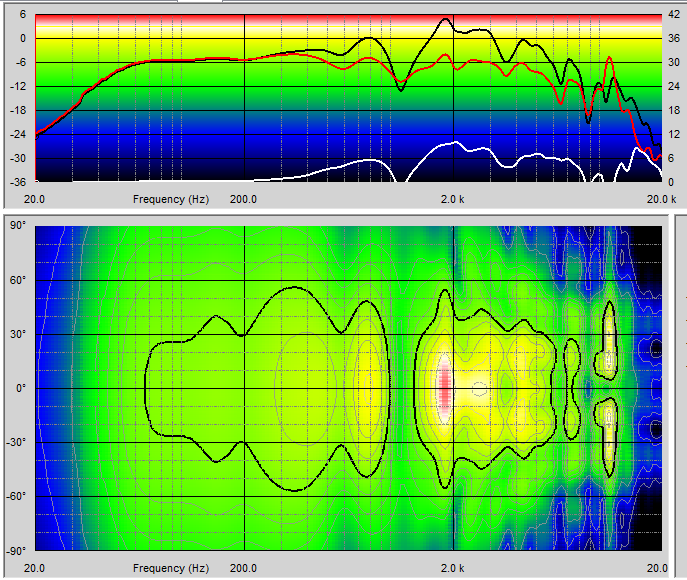687x580 pixels.
Task: Click the black curve dip near 1.1 kHz
Action: 400,90
